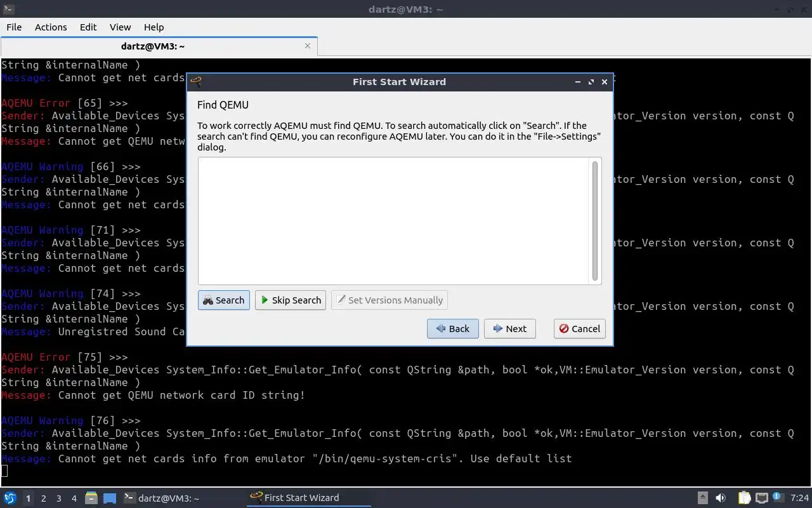Click Skip Search in the wizard
The height and width of the screenshot is (508, 812).
coord(291,300)
